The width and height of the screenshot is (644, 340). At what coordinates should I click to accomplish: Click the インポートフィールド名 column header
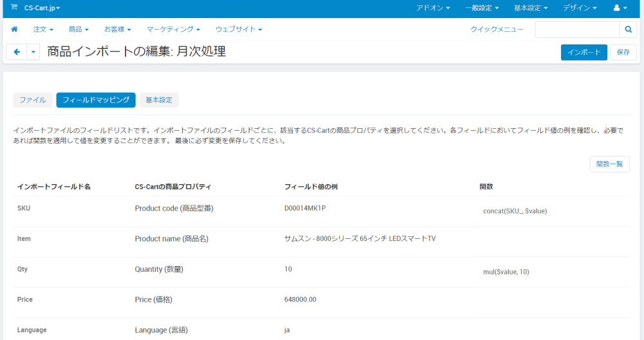(x=54, y=187)
